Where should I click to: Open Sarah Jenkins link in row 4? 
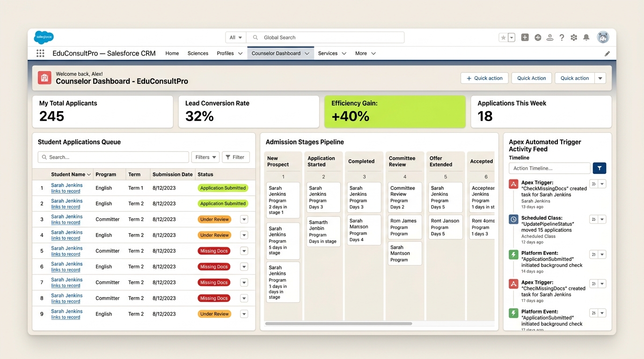67,232
